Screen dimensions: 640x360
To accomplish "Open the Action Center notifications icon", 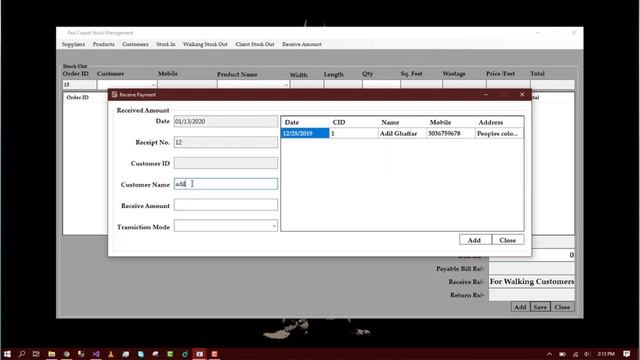I will tap(627, 354).
